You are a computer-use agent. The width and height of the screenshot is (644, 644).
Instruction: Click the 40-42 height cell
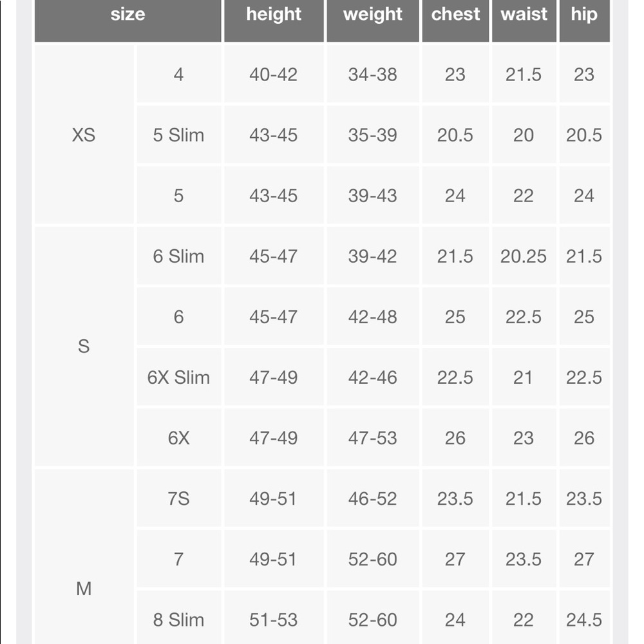point(274,74)
